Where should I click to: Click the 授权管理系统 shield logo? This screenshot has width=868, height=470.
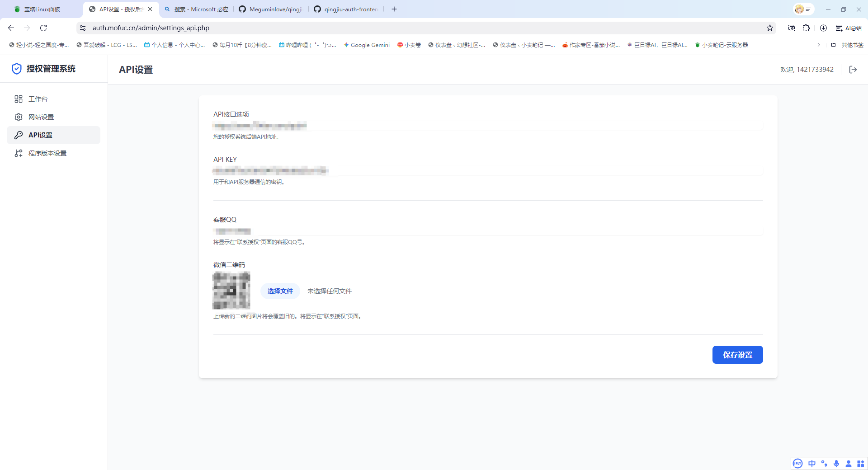click(x=17, y=69)
